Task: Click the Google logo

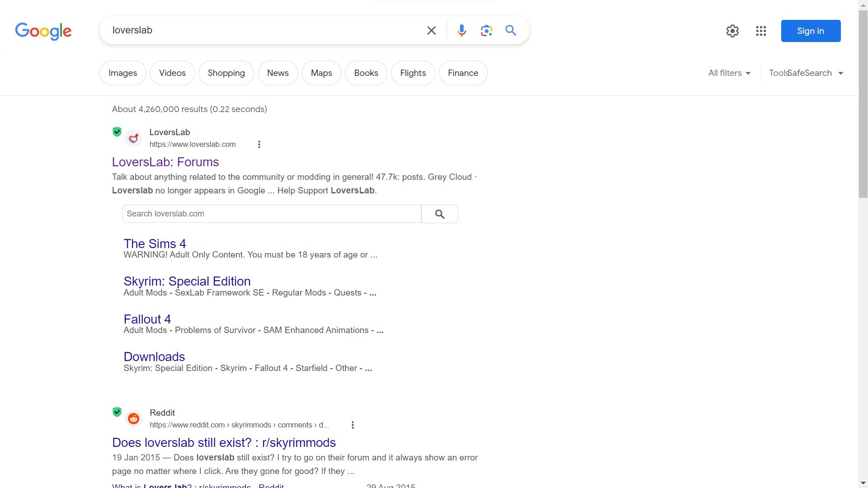Action: (x=43, y=31)
